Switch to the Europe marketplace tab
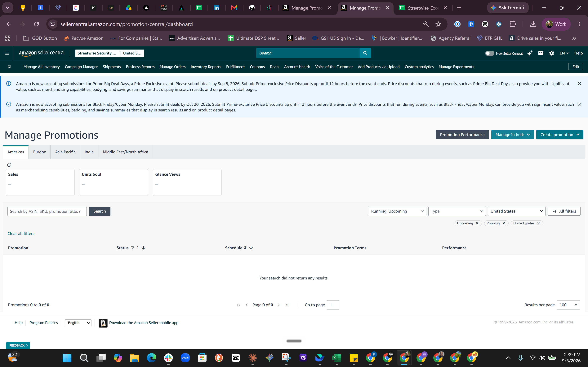Screen dimensions: 588x367 40,152
